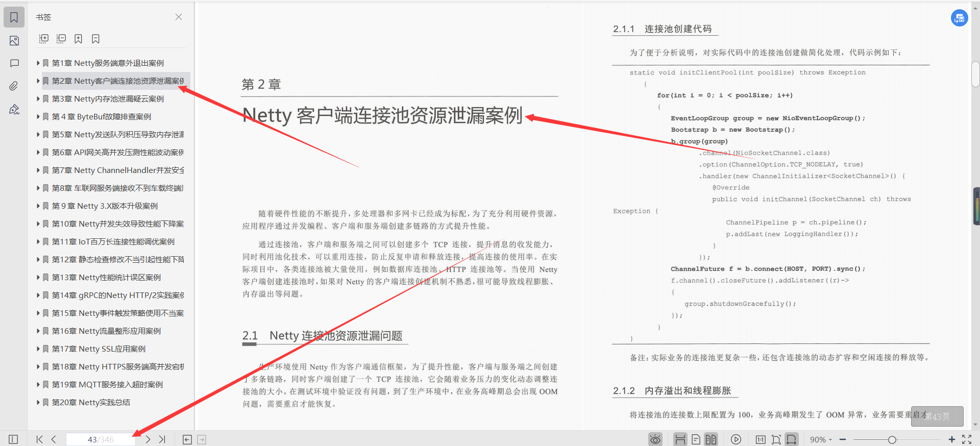Viewport: 980px width, 446px height.
Task: Open bookmark 第10章 Netty并发失效导致性能下降
Action: [x=117, y=224]
